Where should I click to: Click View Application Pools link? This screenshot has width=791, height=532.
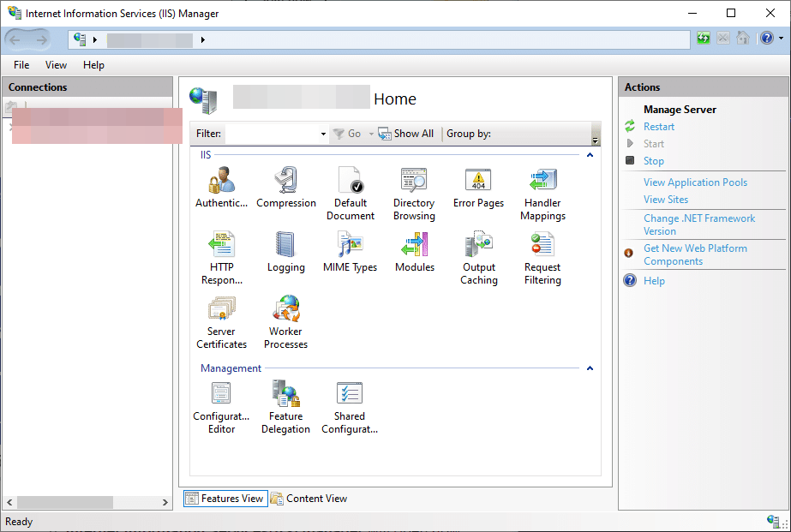coord(696,182)
